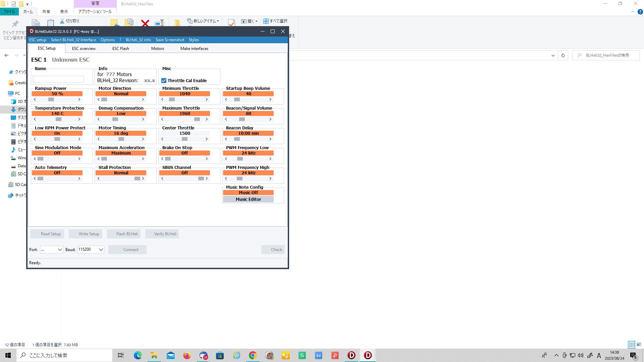The image size is (644, 362).
Task: Switch to the Make interfaces tab
Action: point(194,49)
